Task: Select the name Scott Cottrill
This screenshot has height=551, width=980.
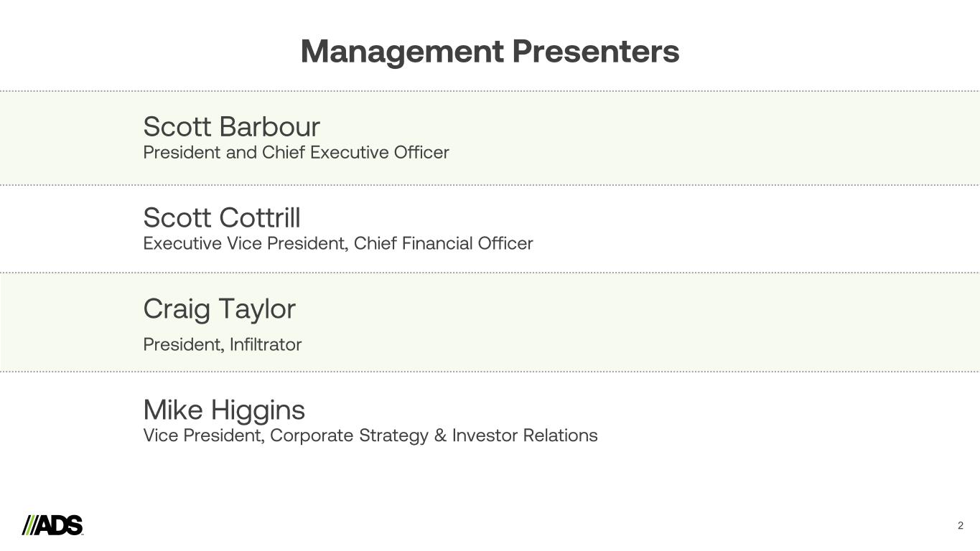Action: point(222,218)
